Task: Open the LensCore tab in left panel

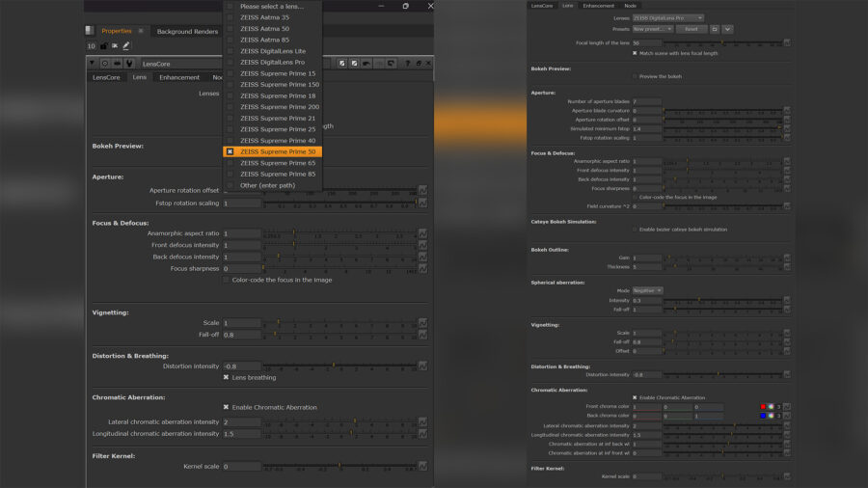Action: coord(106,77)
